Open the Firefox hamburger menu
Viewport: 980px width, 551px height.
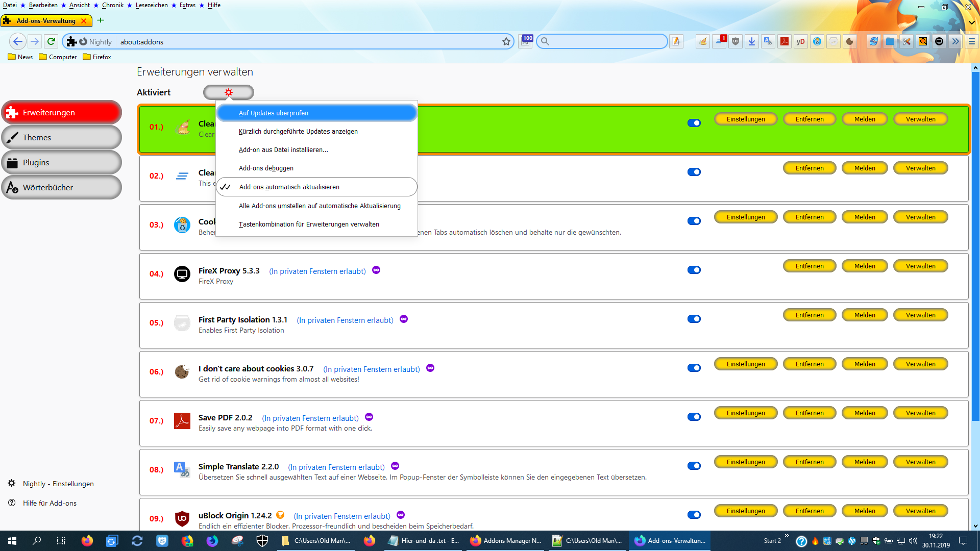(x=971, y=42)
